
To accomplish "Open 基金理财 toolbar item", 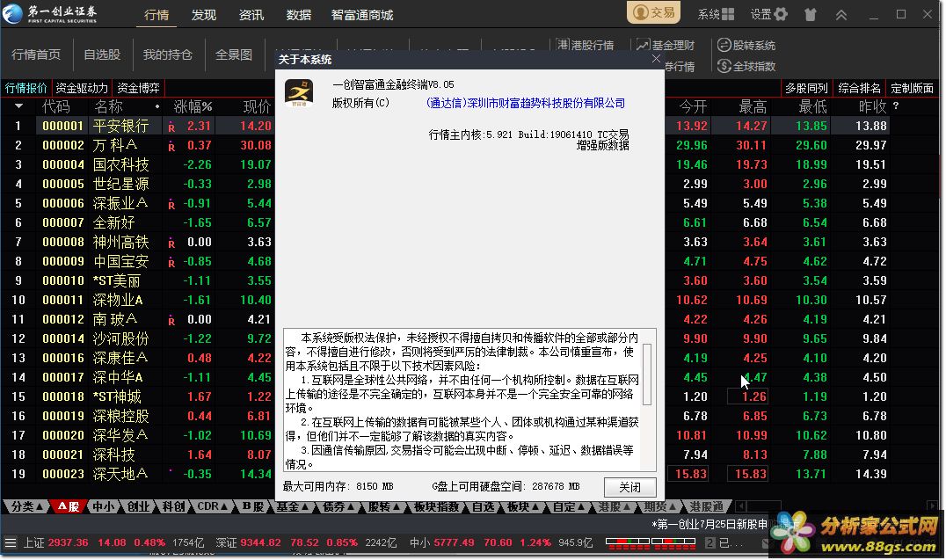I will pyautogui.click(x=666, y=45).
